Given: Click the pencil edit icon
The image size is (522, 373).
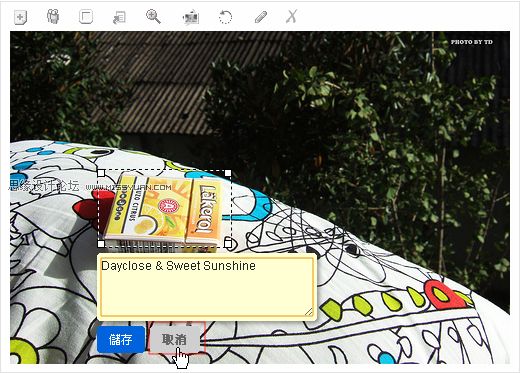Looking at the screenshot, I should coord(261,17).
